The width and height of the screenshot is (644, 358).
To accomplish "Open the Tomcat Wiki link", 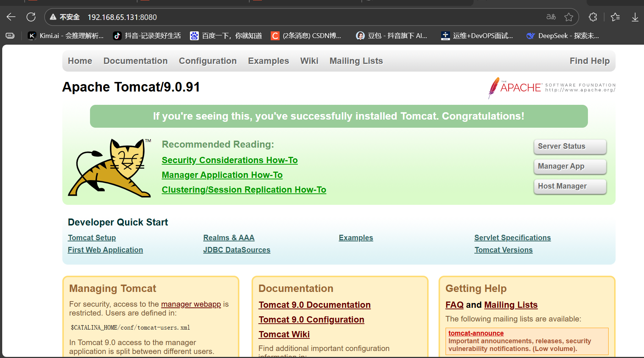I will [284, 334].
